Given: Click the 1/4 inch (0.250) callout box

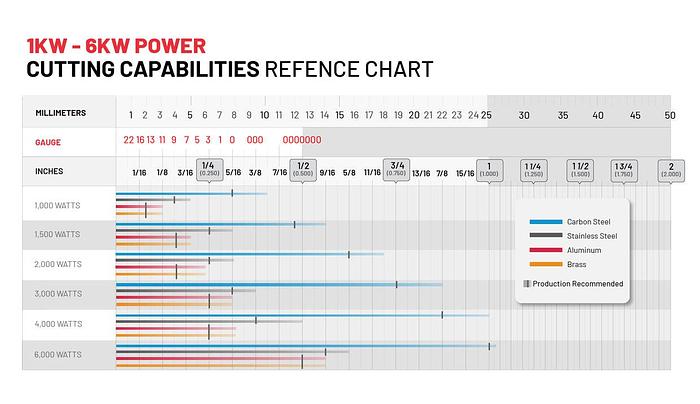Looking at the screenshot, I should tap(208, 169).
